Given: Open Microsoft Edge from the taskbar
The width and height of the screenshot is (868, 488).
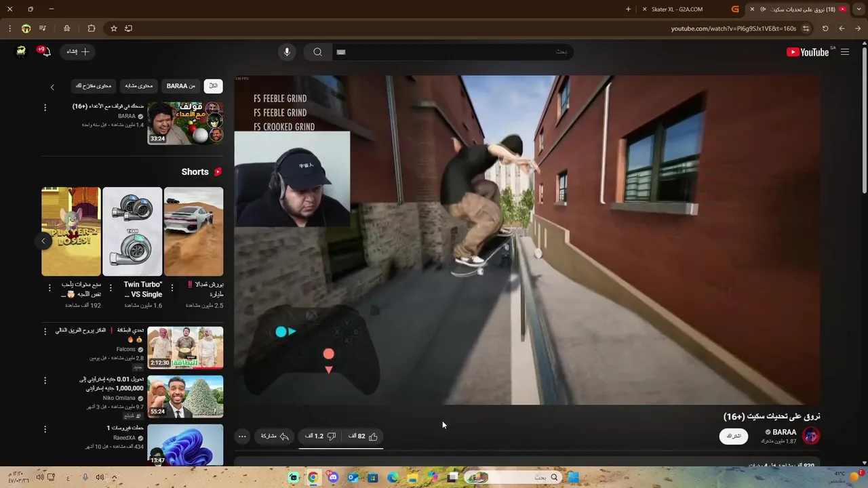Looking at the screenshot, I should click(393, 477).
